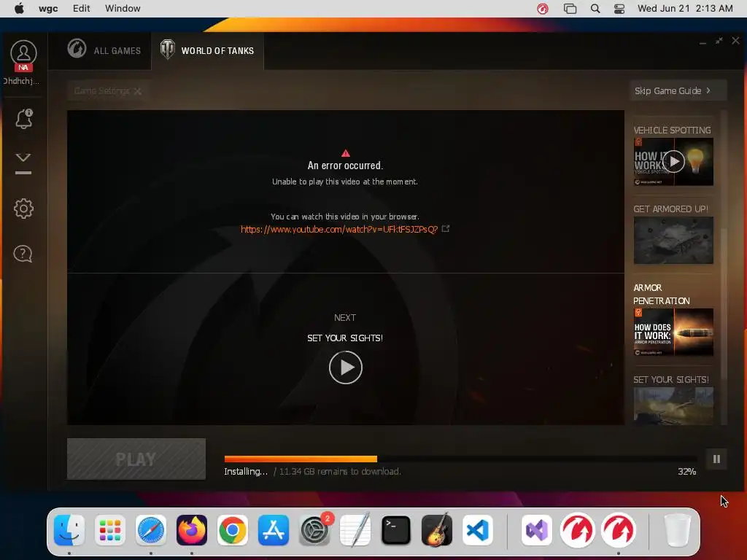The image size is (747, 560).
Task: Click Wargaming icon in menu bar
Action: pos(542,9)
